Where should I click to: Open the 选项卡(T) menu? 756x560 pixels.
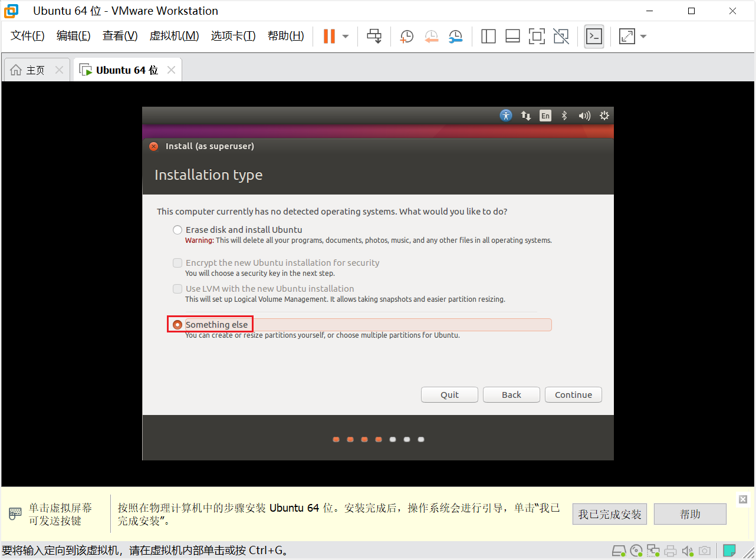(233, 36)
